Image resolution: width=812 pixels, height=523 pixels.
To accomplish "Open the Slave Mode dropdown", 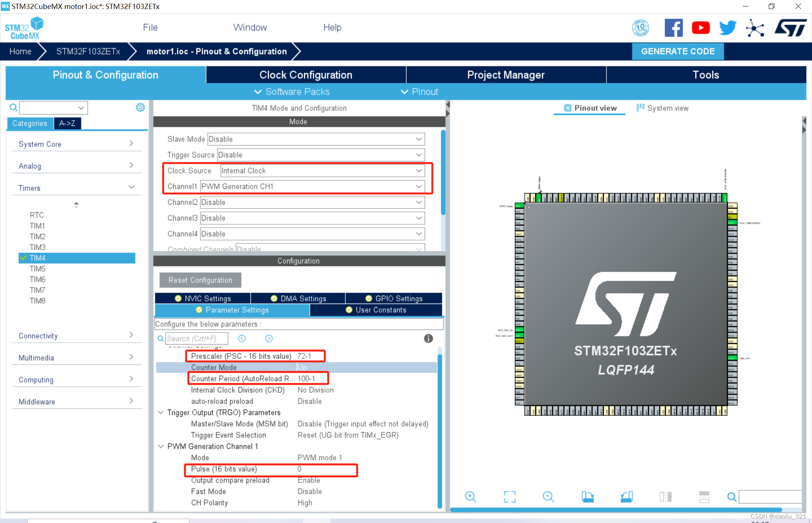I will click(x=418, y=139).
